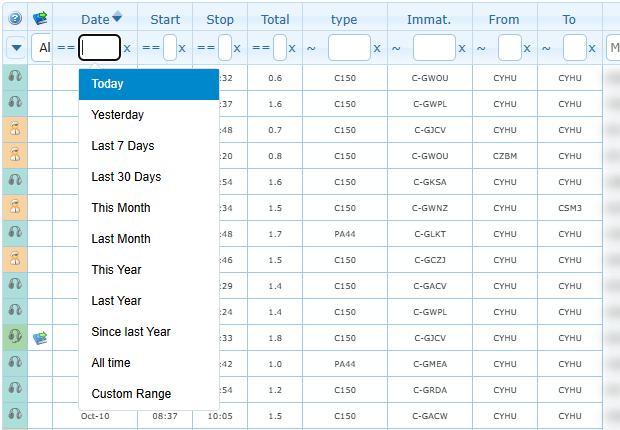The width and height of the screenshot is (620, 430).
Task: Pick This Month in date menu
Action: pyautogui.click(x=149, y=208)
